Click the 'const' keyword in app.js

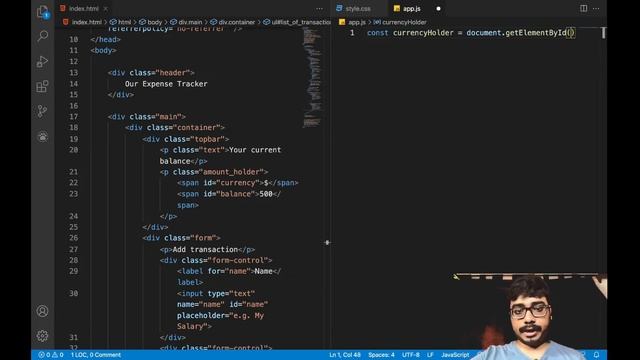click(378, 33)
